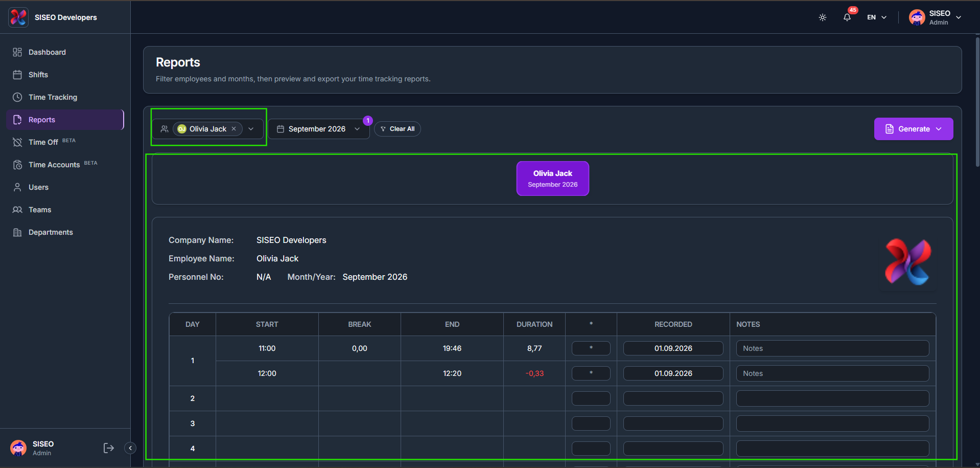Toggle the light/dark theme sun icon
This screenshot has height=468, width=980.
tap(823, 17)
